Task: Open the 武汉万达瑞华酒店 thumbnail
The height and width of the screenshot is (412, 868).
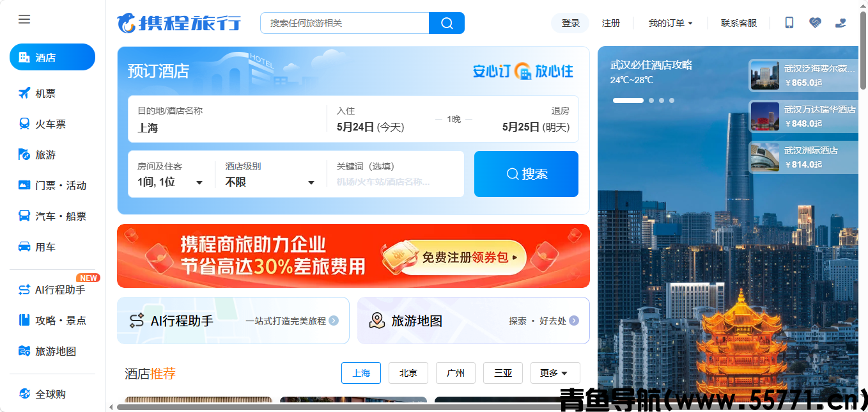Action: [x=765, y=116]
